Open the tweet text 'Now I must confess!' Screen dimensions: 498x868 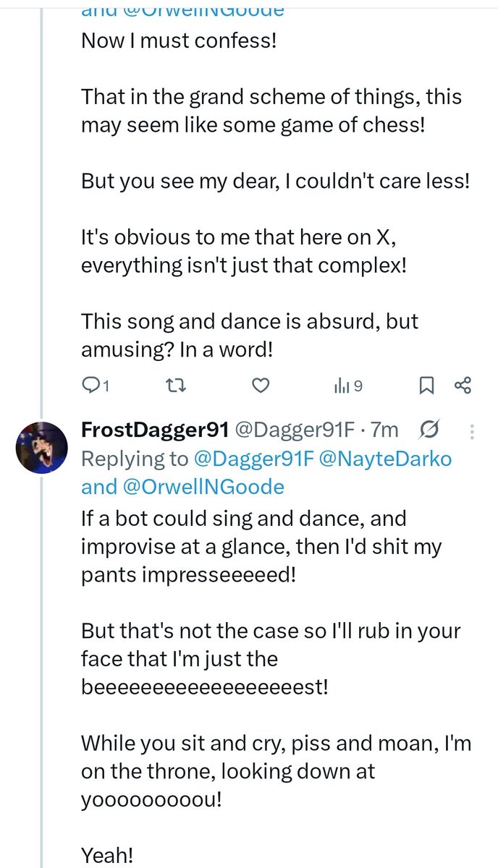click(178, 40)
